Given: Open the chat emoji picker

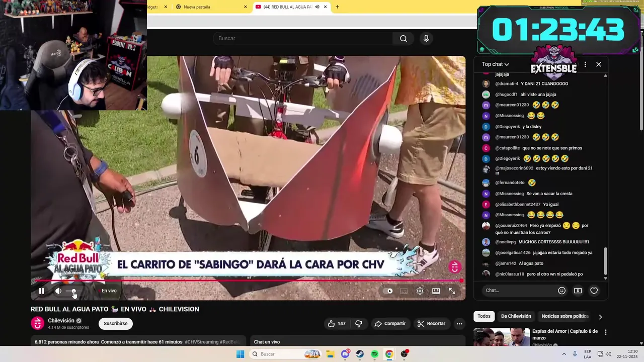Looking at the screenshot, I should (x=562, y=290).
